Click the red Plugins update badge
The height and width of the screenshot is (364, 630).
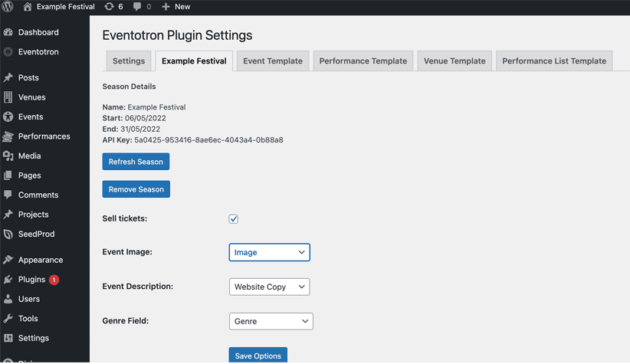(54, 280)
